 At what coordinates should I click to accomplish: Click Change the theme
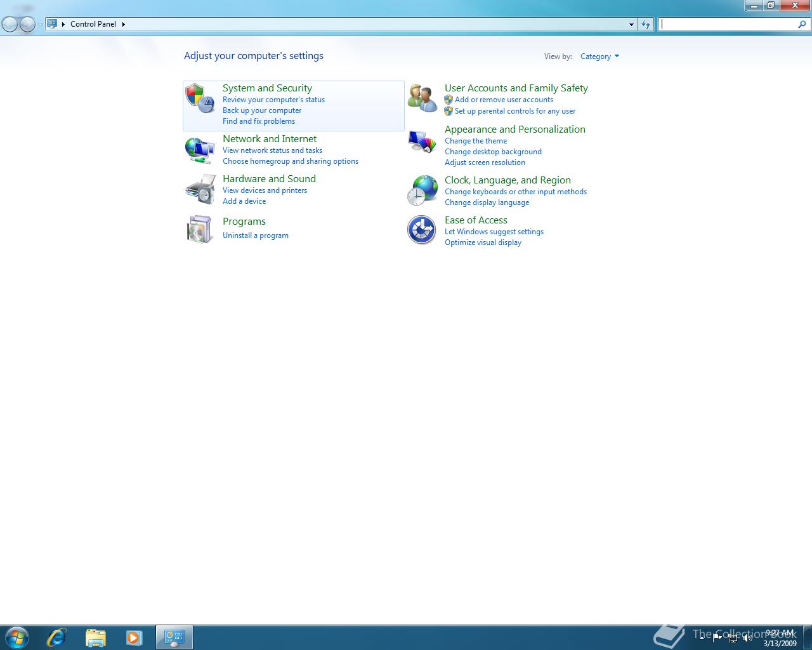click(x=476, y=141)
